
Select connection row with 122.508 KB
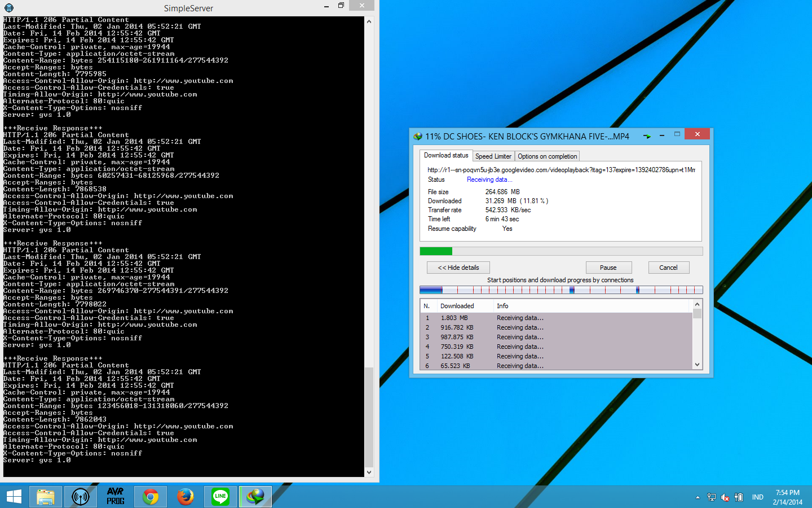[x=557, y=356]
